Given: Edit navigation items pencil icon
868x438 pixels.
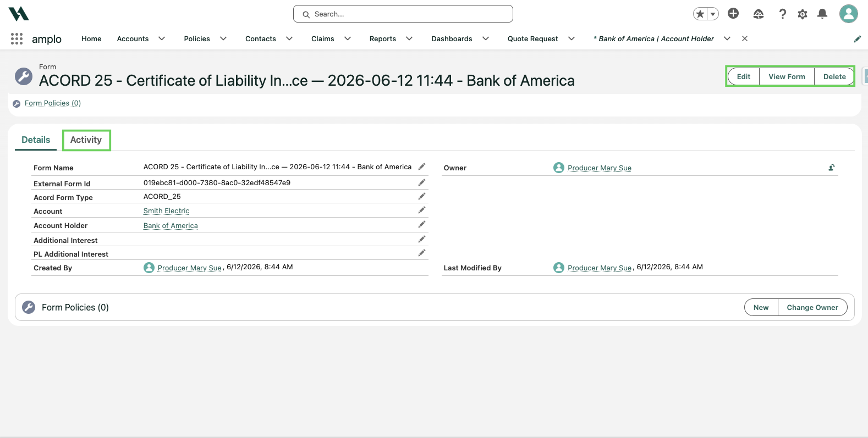Looking at the screenshot, I should coord(857,39).
